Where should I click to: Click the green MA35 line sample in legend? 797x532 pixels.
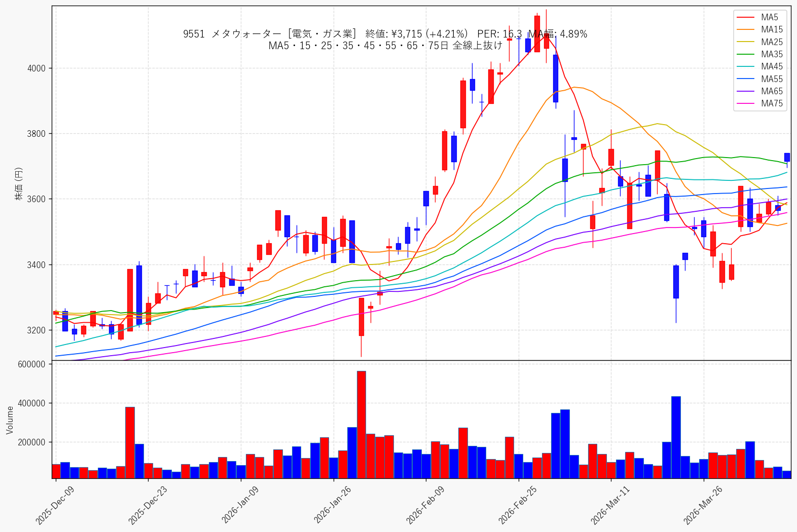point(745,54)
